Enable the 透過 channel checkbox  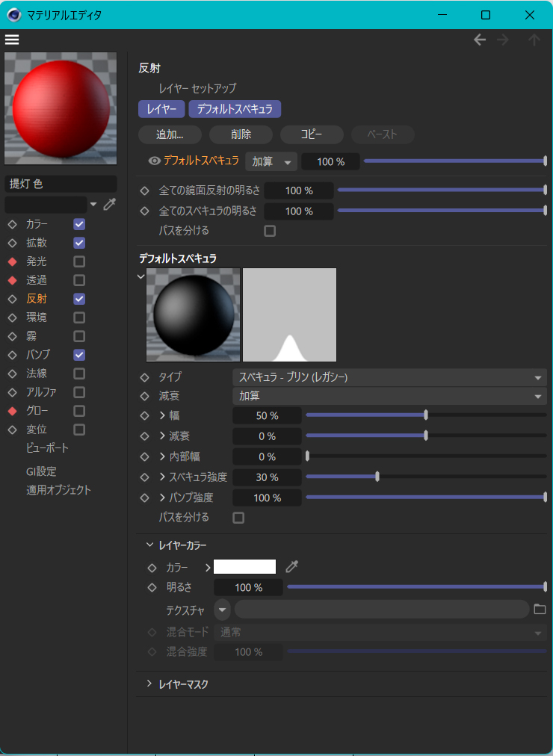79,280
